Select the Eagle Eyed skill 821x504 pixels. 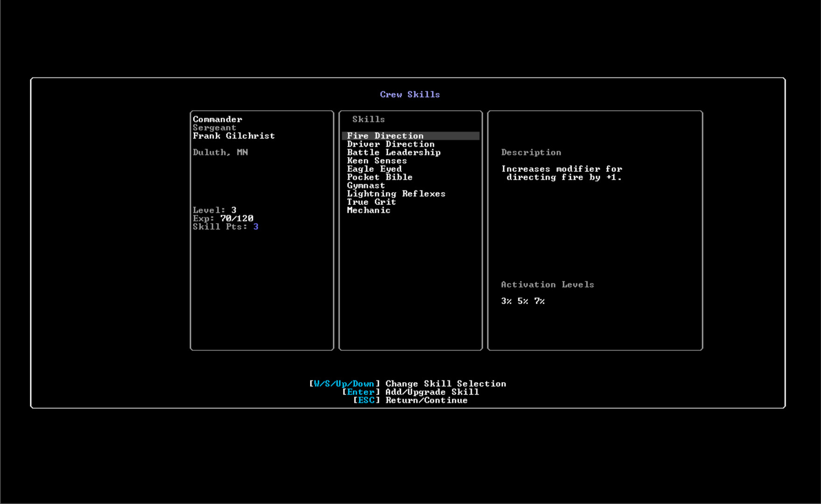pos(374,169)
